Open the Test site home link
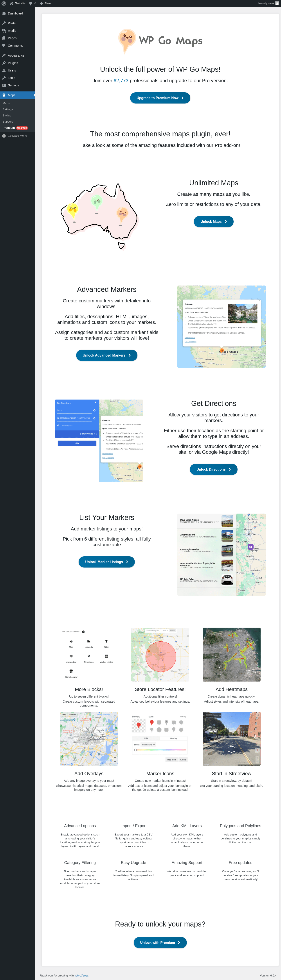Screen dimensions: 281x980 [18, 4]
